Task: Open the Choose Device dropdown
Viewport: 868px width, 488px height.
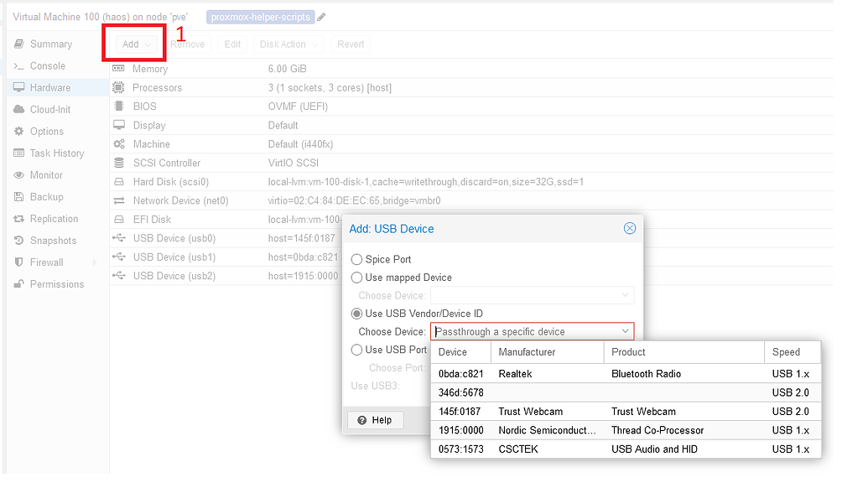Action: click(x=624, y=331)
